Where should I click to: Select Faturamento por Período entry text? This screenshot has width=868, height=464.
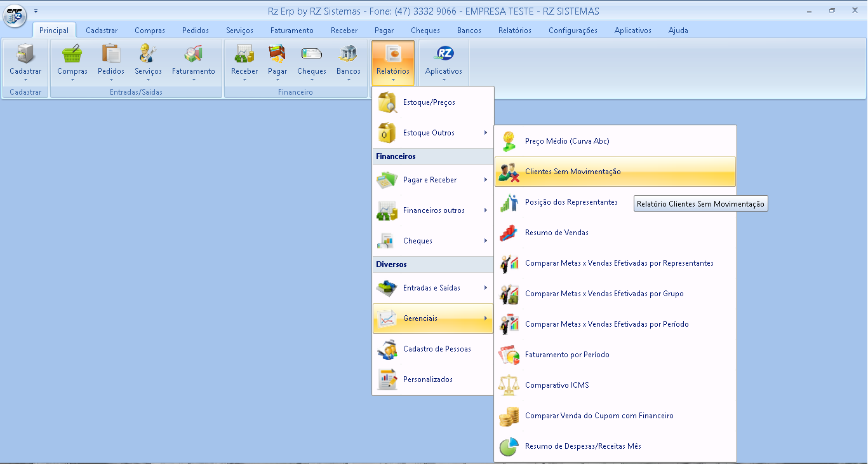(x=567, y=355)
